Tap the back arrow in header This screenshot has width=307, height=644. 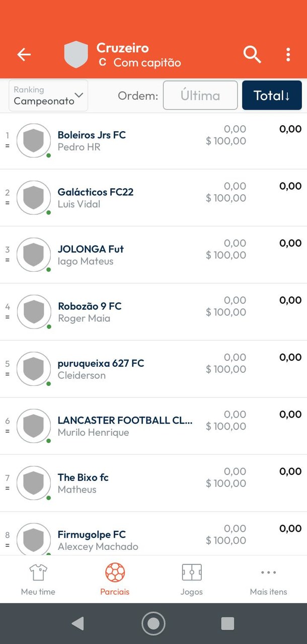click(x=24, y=54)
